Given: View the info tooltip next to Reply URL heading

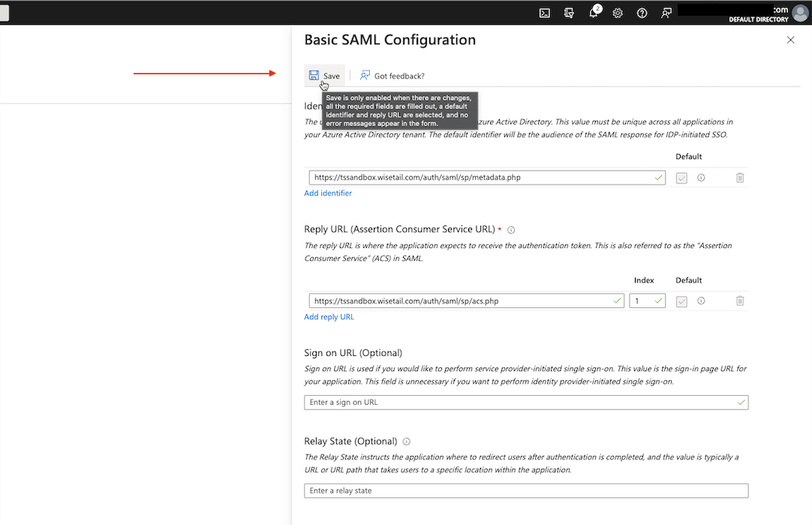Looking at the screenshot, I should pos(511,229).
